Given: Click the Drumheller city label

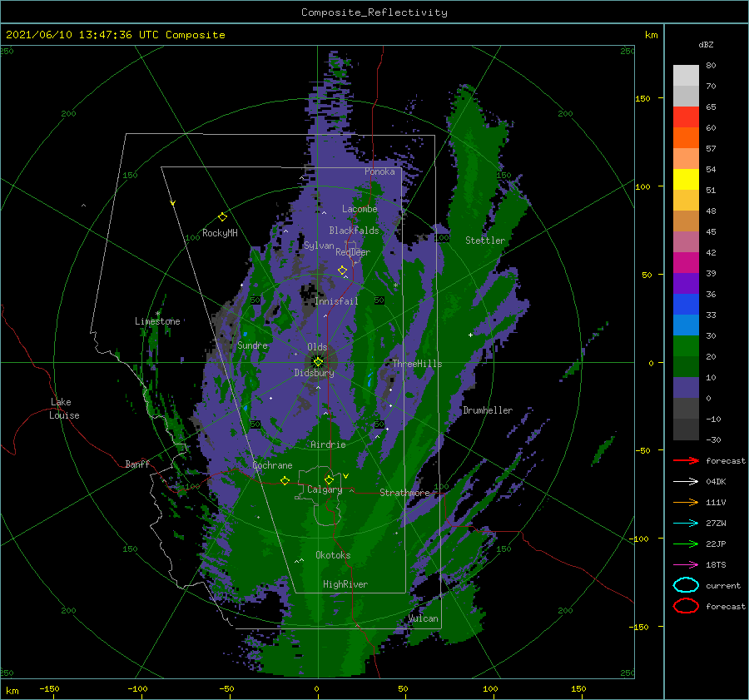Looking at the screenshot, I should point(488,410).
